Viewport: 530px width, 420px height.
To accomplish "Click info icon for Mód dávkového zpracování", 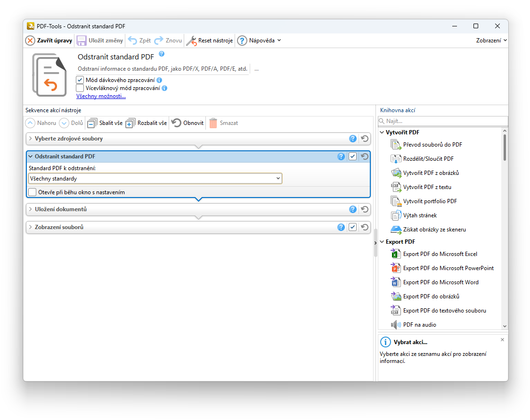I will pyautogui.click(x=159, y=80).
